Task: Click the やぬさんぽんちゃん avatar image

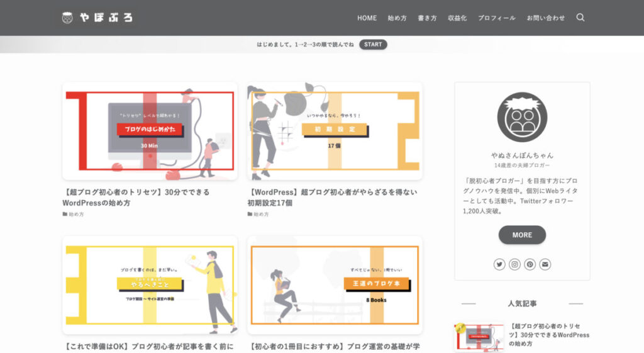Action: 522,117
